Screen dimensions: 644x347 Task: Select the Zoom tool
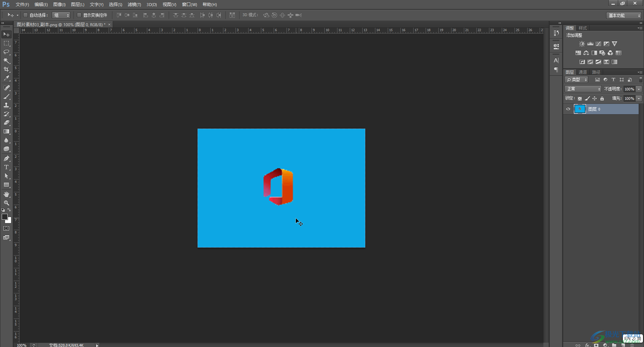[x=6, y=203]
